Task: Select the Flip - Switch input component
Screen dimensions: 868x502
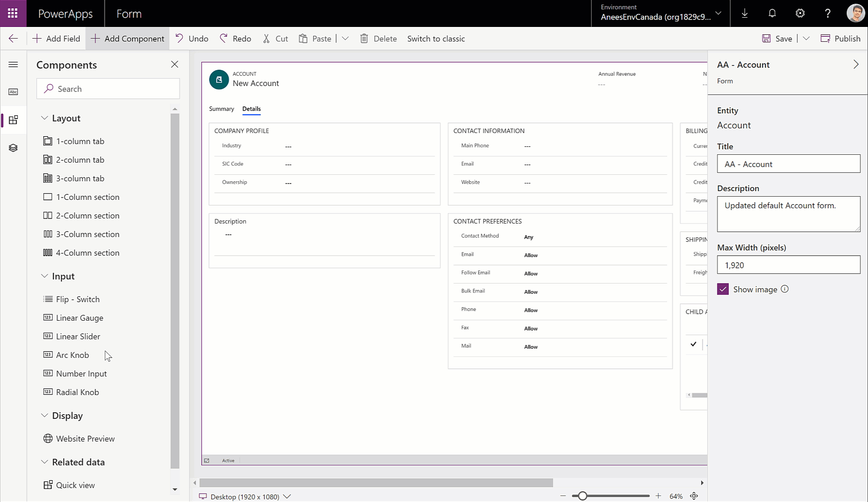Action: (x=77, y=299)
